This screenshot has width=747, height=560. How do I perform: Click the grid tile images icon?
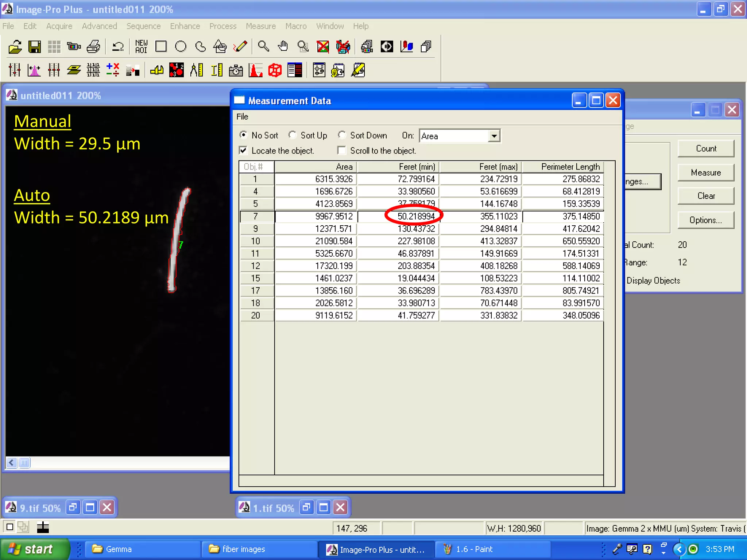click(54, 47)
